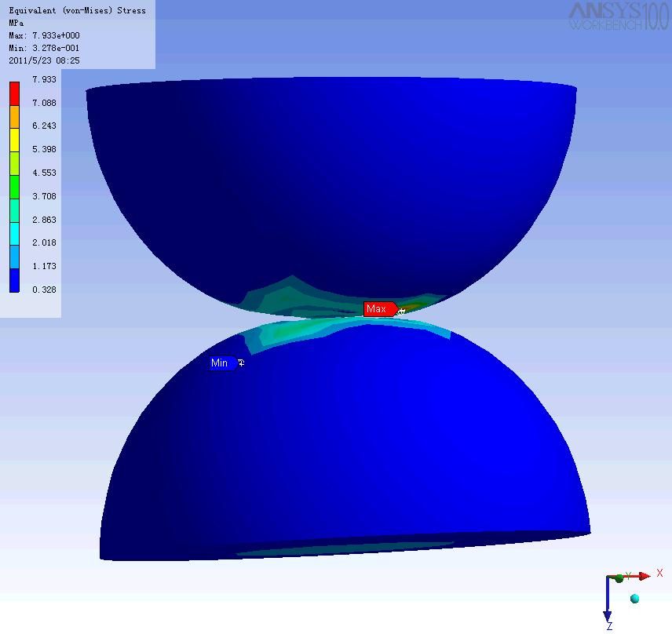Click the 2011/5/23 08:25 timestamp text
This screenshot has width=672, height=634.
44,60
